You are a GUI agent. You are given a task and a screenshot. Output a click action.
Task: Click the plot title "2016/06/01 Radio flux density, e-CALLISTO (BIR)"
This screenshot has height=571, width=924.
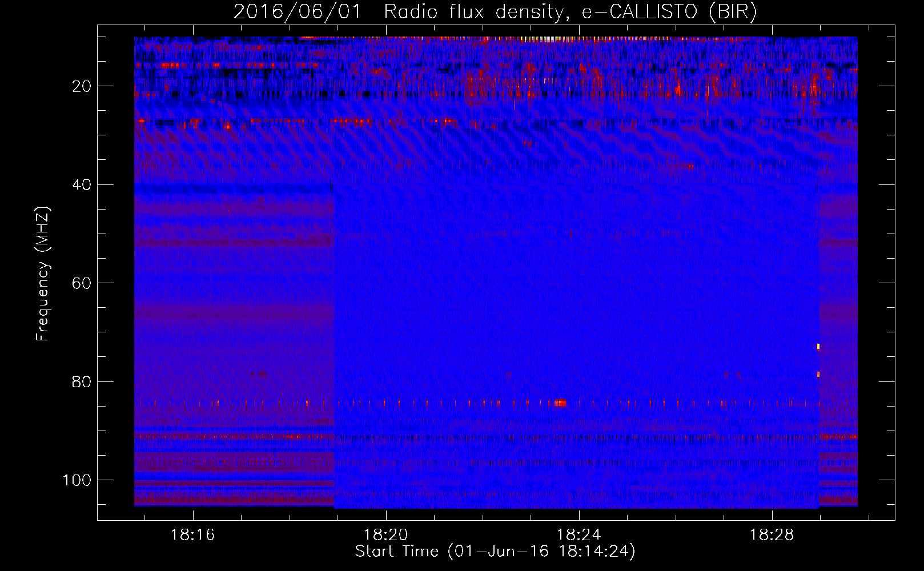click(x=495, y=11)
